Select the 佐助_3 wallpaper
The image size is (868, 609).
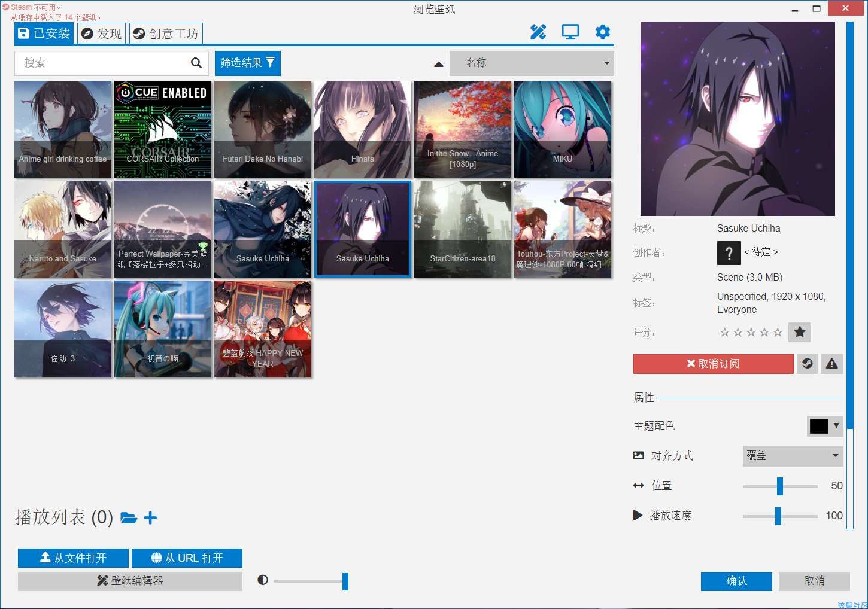[63, 329]
